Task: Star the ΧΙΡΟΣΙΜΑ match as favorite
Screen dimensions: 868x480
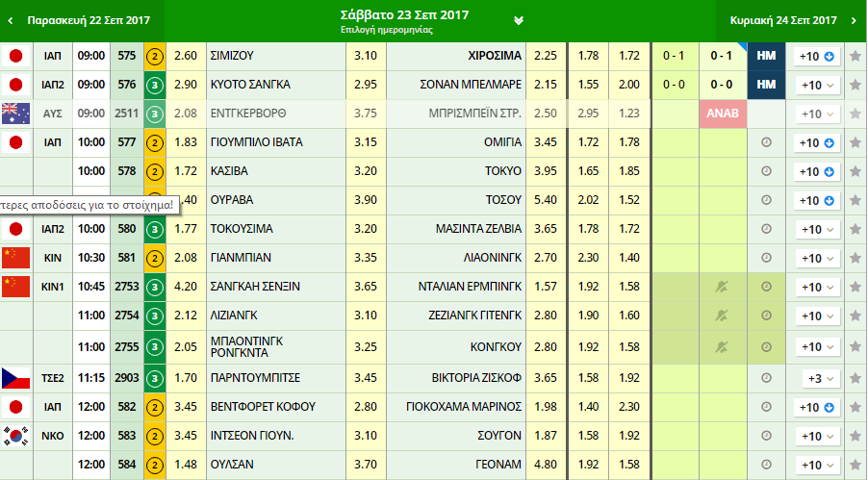Action: [x=855, y=56]
